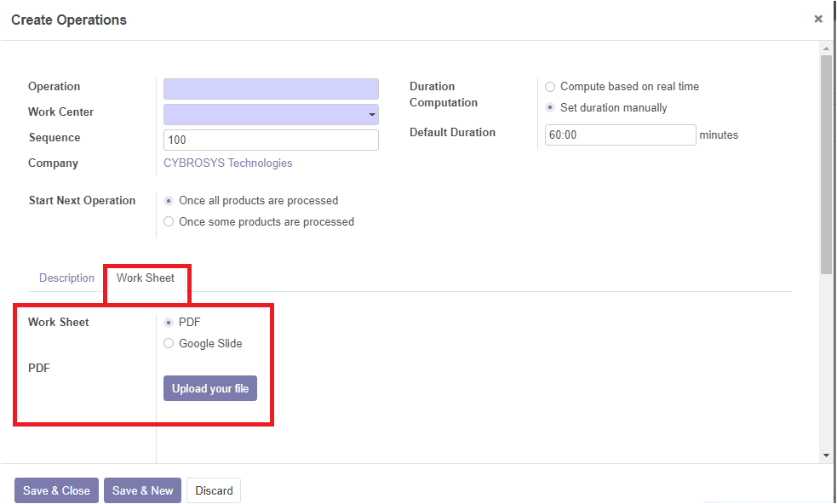Image resolution: width=837 pixels, height=504 pixels.
Task: Click the Default Duration field
Action: [620, 135]
